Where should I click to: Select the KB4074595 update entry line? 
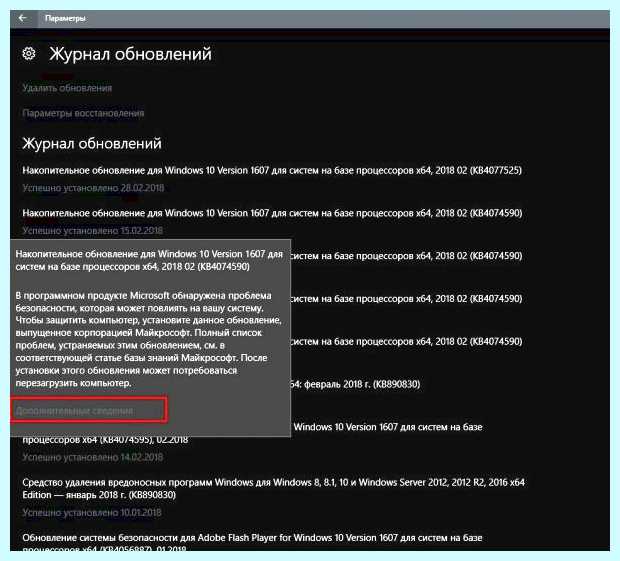click(105, 440)
